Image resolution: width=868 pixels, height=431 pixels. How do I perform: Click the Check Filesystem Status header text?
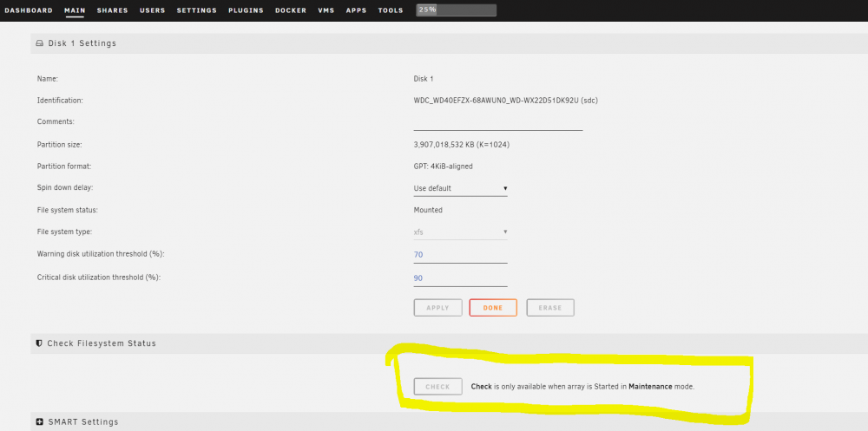102,343
